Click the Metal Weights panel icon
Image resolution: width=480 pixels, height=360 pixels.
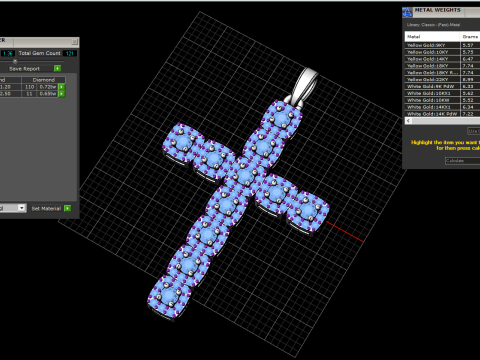(x=407, y=12)
